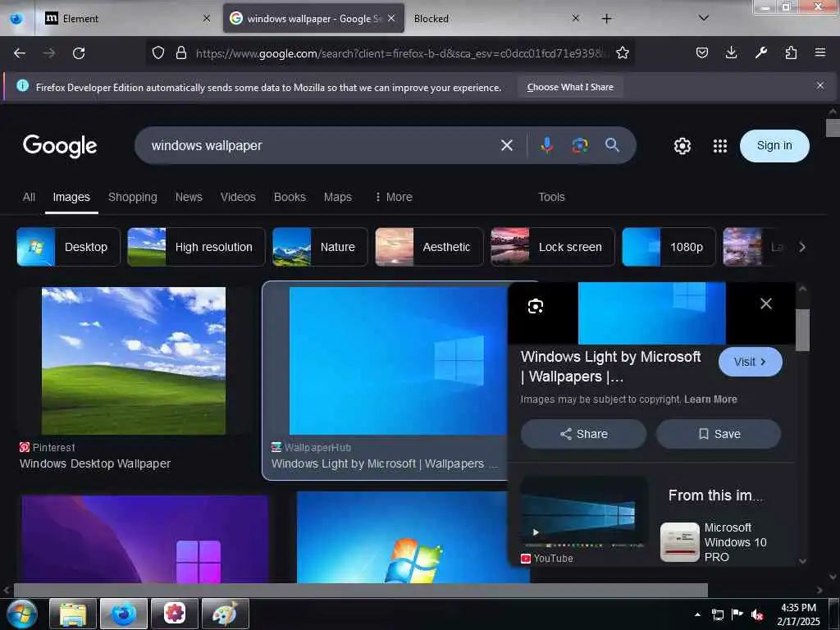Image resolution: width=840 pixels, height=630 pixels.
Task: Go back with the browser back arrow
Action: pyautogui.click(x=20, y=53)
